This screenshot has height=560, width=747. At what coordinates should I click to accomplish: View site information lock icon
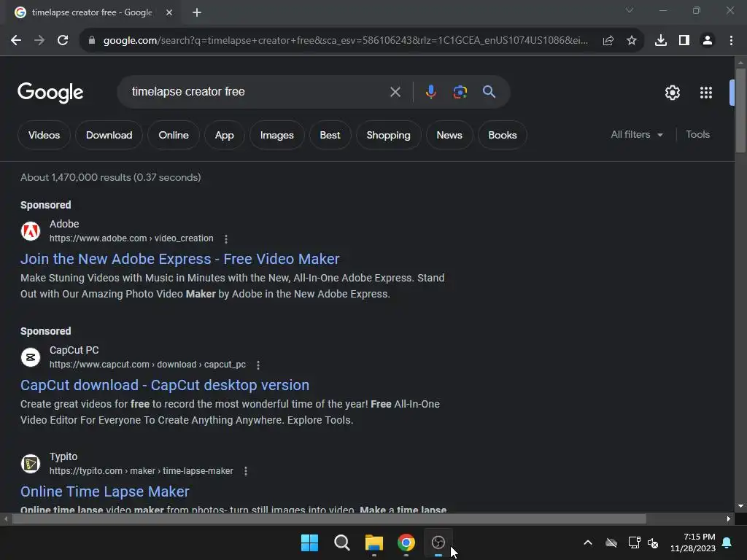92,41
